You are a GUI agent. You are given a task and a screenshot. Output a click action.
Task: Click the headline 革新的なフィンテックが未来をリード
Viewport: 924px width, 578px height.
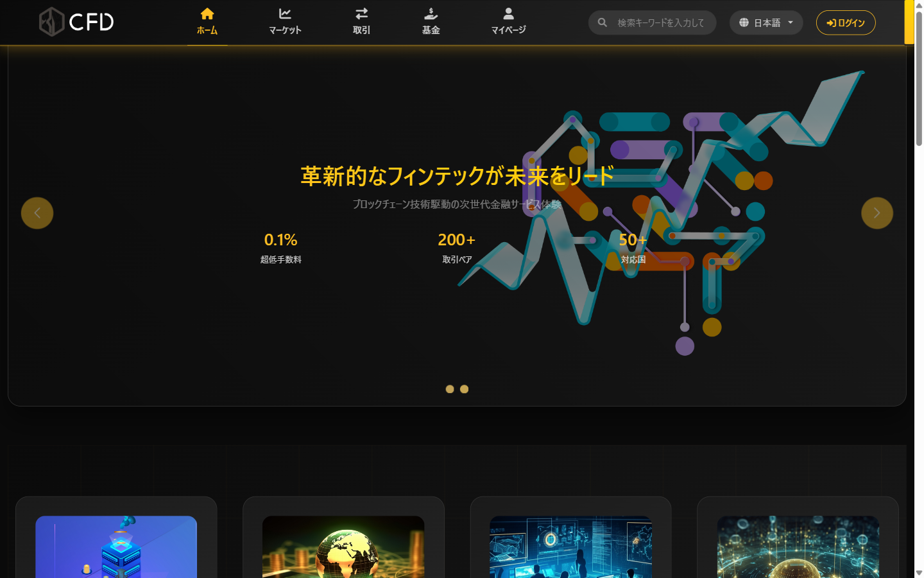457,176
